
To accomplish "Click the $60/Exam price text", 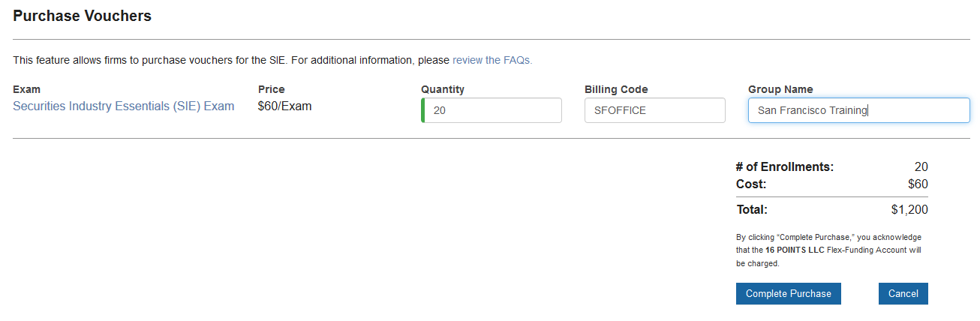I will click(284, 106).
